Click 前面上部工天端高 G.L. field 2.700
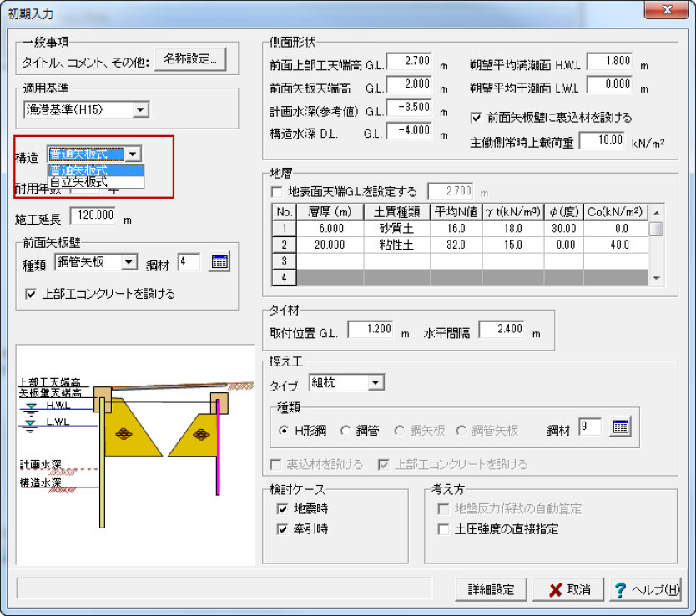The height and width of the screenshot is (616, 696). 409,61
